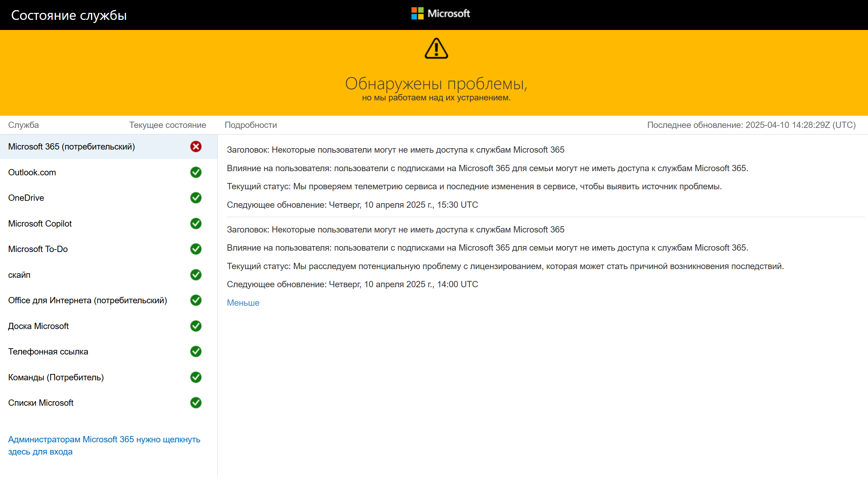Click the Служба column header
868x496 pixels.
click(23, 125)
